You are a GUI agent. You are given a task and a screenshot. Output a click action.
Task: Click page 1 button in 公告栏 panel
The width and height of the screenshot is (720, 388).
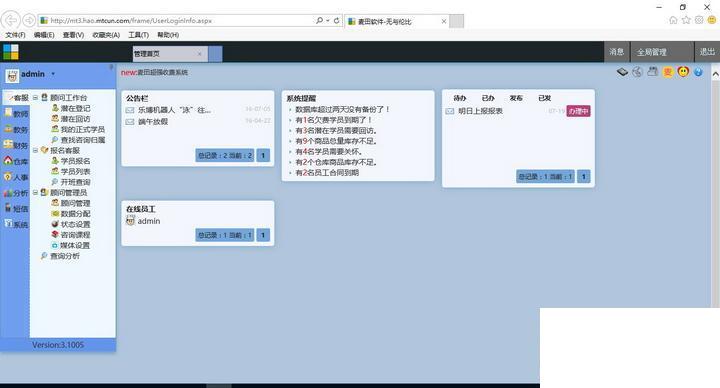point(263,155)
